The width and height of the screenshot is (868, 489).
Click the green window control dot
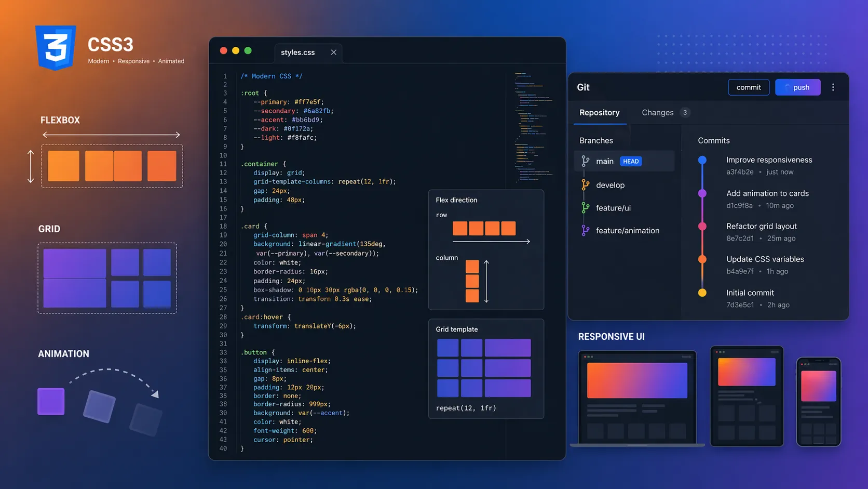click(248, 50)
